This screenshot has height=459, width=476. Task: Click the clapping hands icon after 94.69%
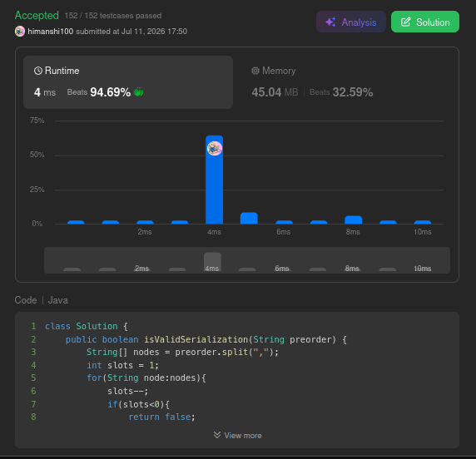pos(138,91)
